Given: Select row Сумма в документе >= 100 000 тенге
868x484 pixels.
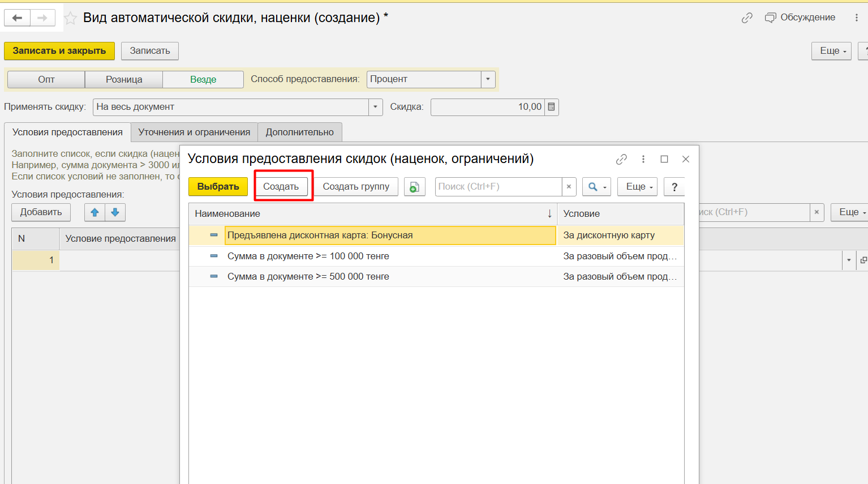Looking at the screenshot, I should (x=308, y=256).
